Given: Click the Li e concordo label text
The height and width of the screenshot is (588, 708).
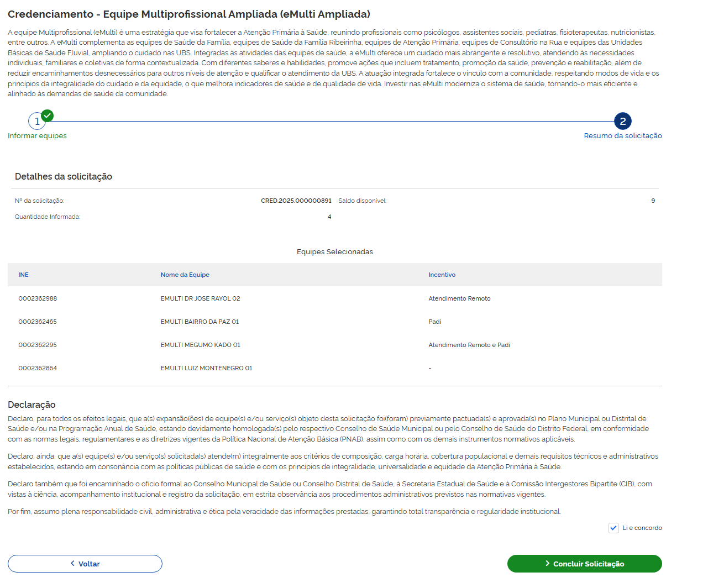Looking at the screenshot, I should [642, 528].
